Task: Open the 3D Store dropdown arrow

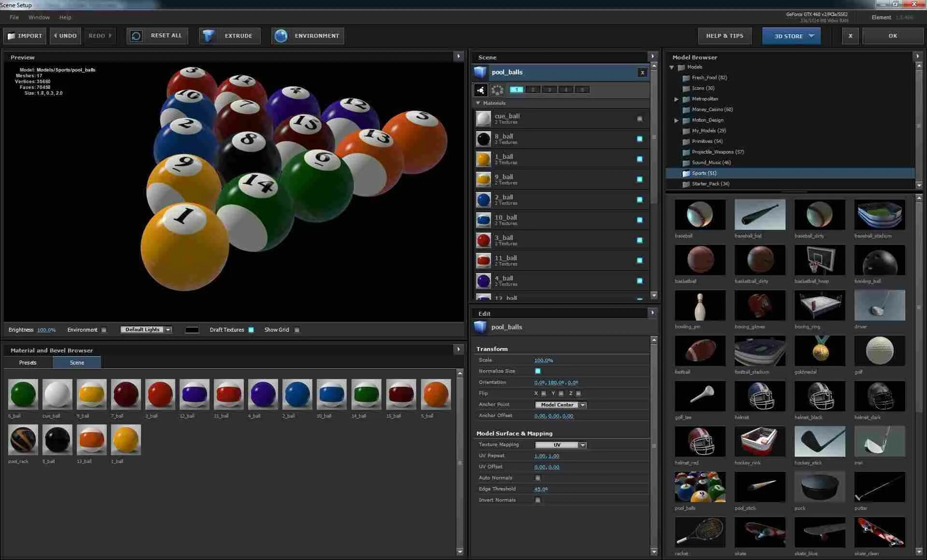Action: [x=812, y=36]
